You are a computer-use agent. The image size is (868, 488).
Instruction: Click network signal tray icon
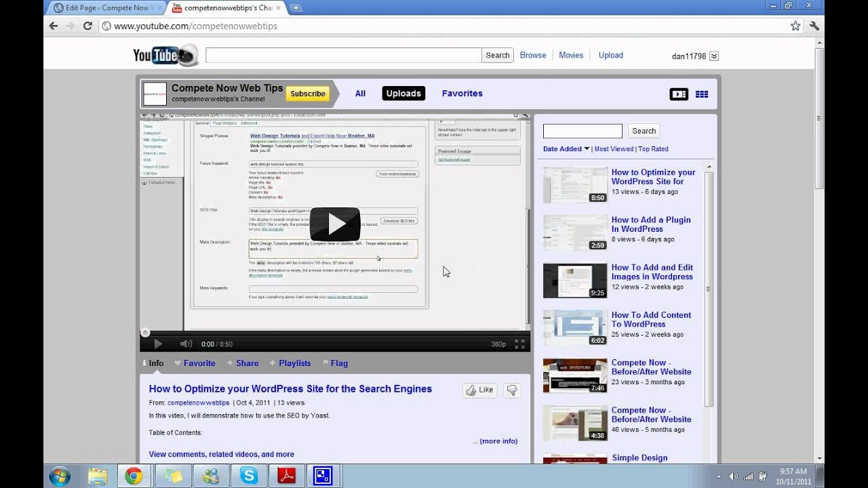(x=748, y=476)
